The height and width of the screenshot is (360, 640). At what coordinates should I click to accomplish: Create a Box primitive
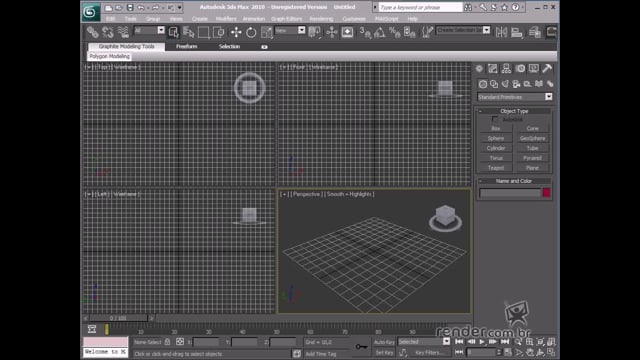pyautogui.click(x=496, y=129)
